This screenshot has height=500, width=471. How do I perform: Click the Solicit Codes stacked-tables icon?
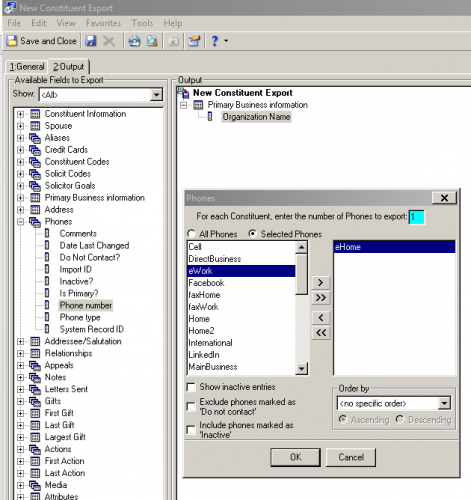pyautogui.click(x=35, y=174)
